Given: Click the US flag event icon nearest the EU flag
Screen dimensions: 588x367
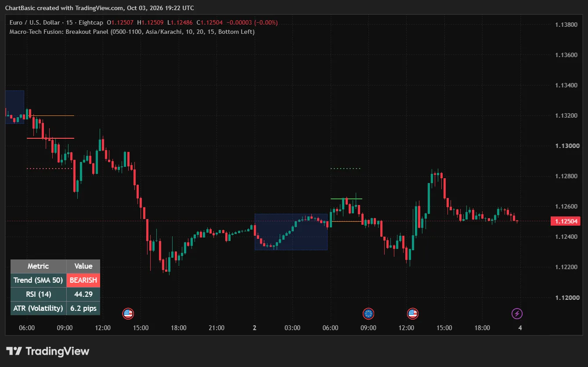Looking at the screenshot, I should (x=412, y=313).
